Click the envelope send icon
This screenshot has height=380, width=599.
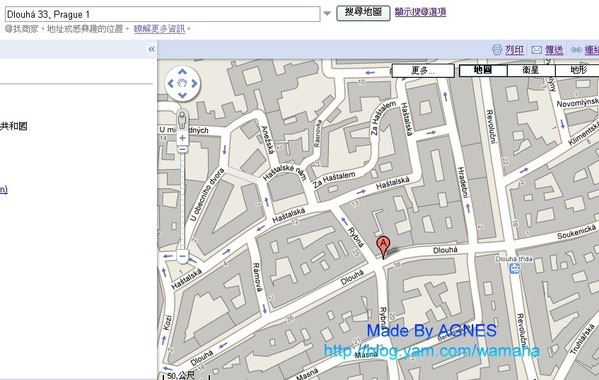coord(537,50)
